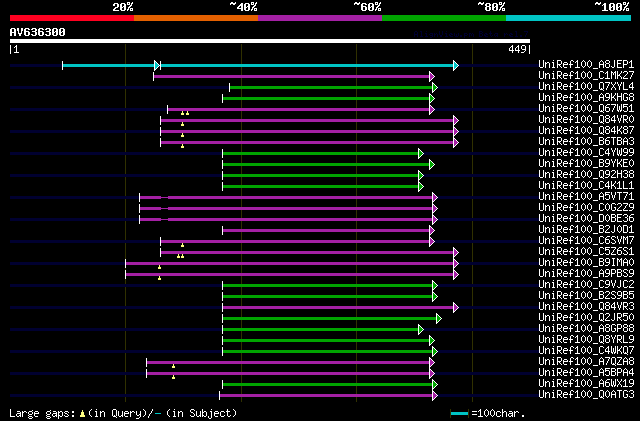
Task: Click the ~80% legend label
Action: [x=491, y=7]
